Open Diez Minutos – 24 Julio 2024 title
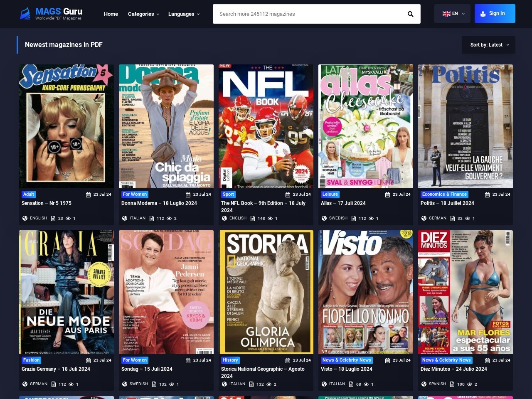 click(x=454, y=369)
